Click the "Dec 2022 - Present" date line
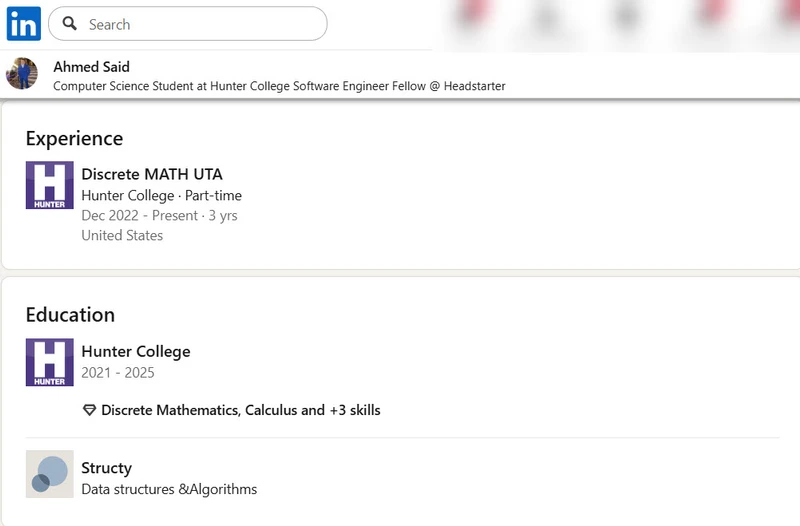 159,216
